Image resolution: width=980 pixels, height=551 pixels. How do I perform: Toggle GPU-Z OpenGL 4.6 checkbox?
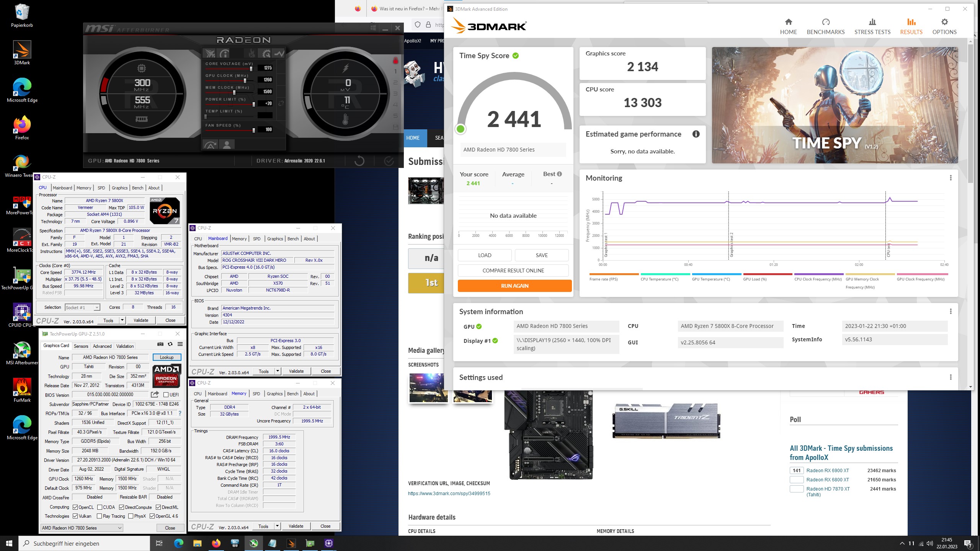152,516
